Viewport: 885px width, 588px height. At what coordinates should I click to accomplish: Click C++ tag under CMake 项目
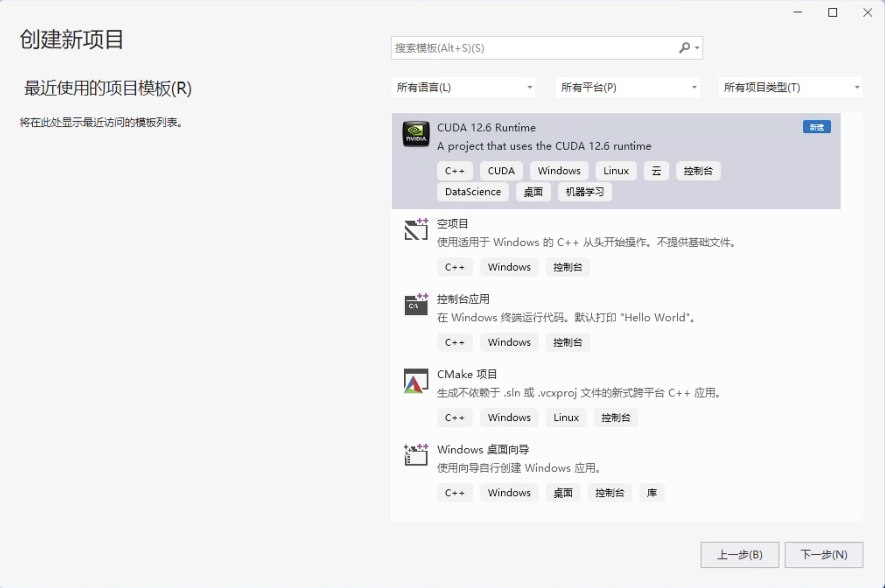tap(455, 417)
